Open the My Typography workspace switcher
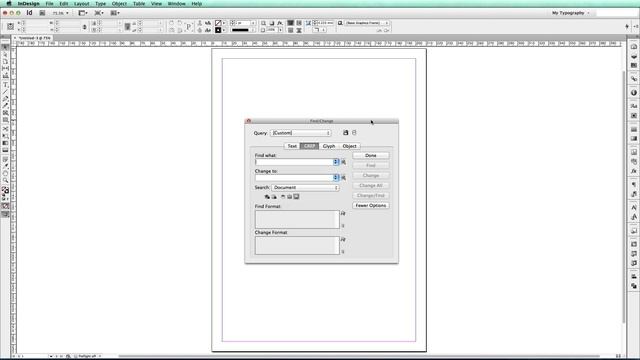Image resolution: width=640 pixels, height=360 pixels. (570, 13)
